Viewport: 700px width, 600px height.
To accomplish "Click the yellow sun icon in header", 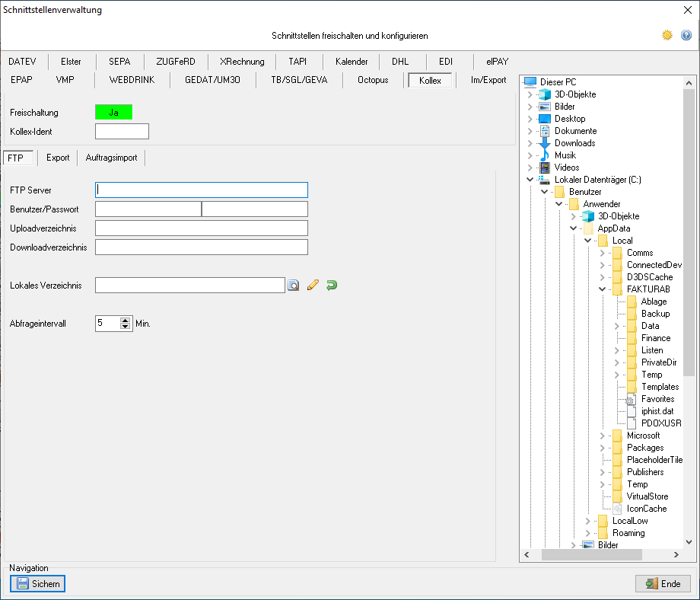I will pyautogui.click(x=667, y=35).
